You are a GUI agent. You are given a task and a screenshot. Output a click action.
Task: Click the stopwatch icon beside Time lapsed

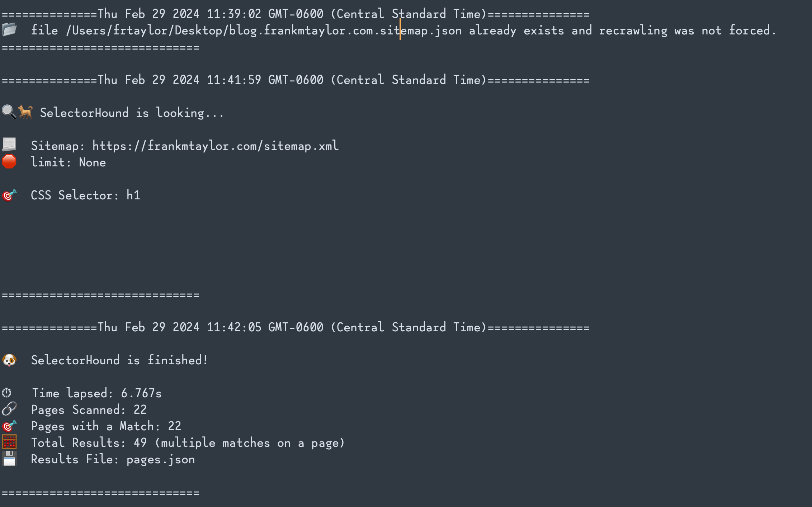(7, 393)
